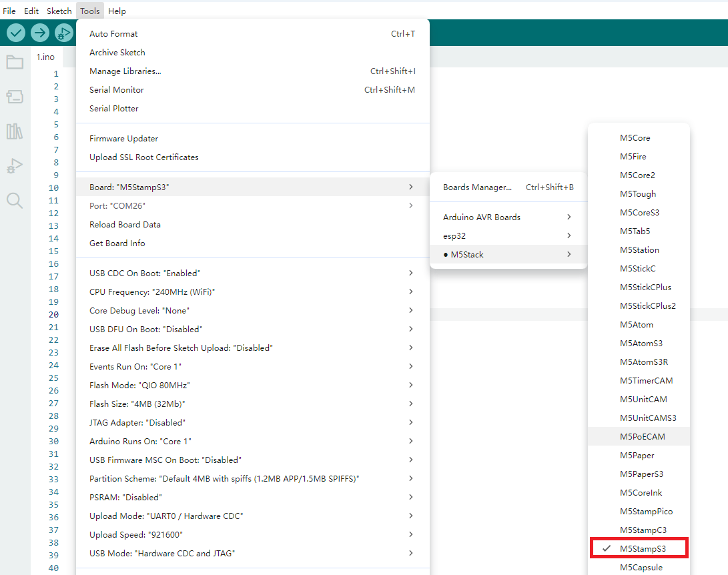The image size is (728, 575).
Task: Expand Core Debug Level option
Action: (x=253, y=310)
